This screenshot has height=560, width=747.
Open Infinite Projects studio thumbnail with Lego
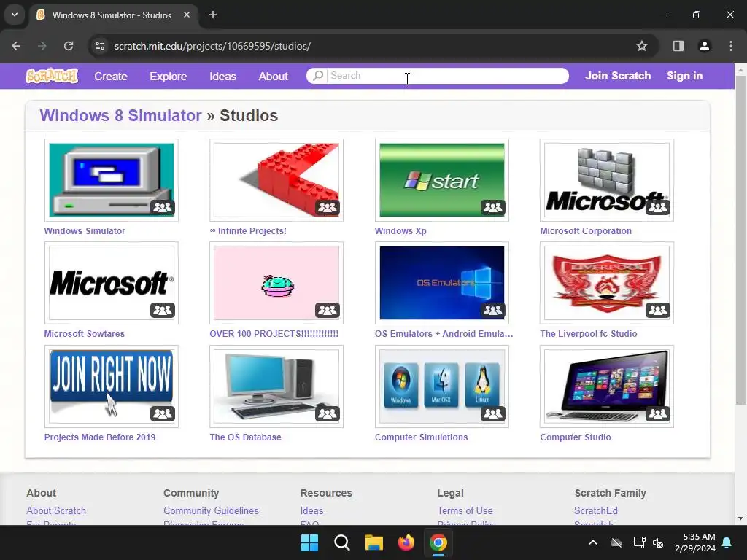tap(276, 180)
